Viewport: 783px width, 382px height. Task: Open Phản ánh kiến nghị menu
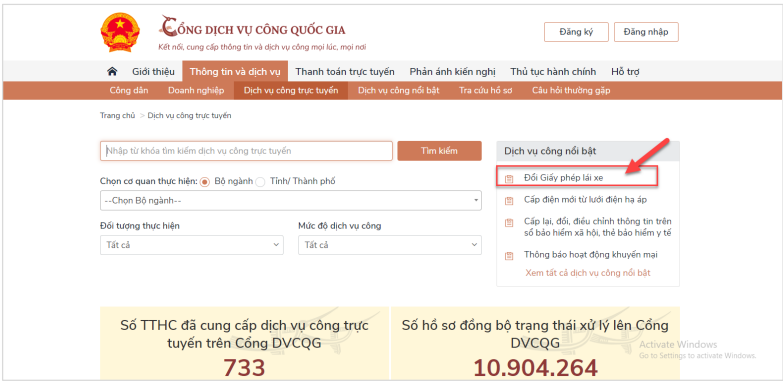[x=452, y=71]
